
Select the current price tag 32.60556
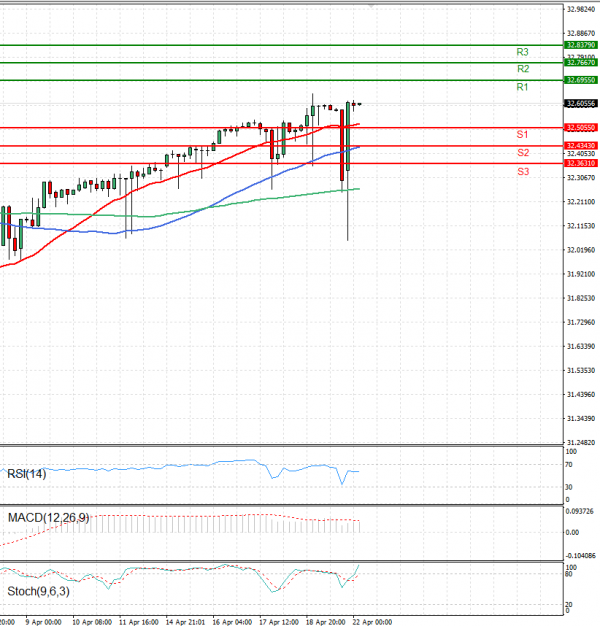tap(581, 104)
